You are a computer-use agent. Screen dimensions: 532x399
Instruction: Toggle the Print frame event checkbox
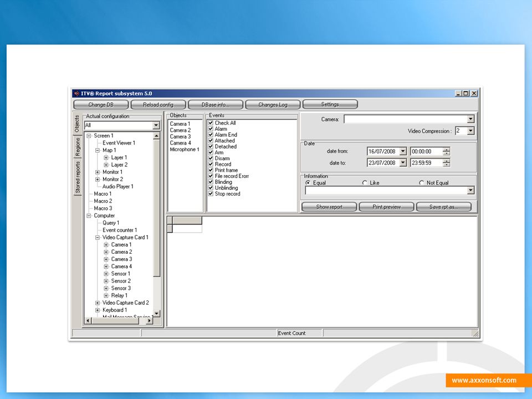(x=211, y=170)
